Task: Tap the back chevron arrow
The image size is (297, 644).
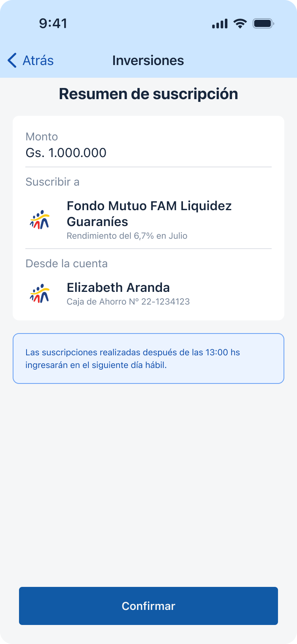Action: [x=12, y=61]
